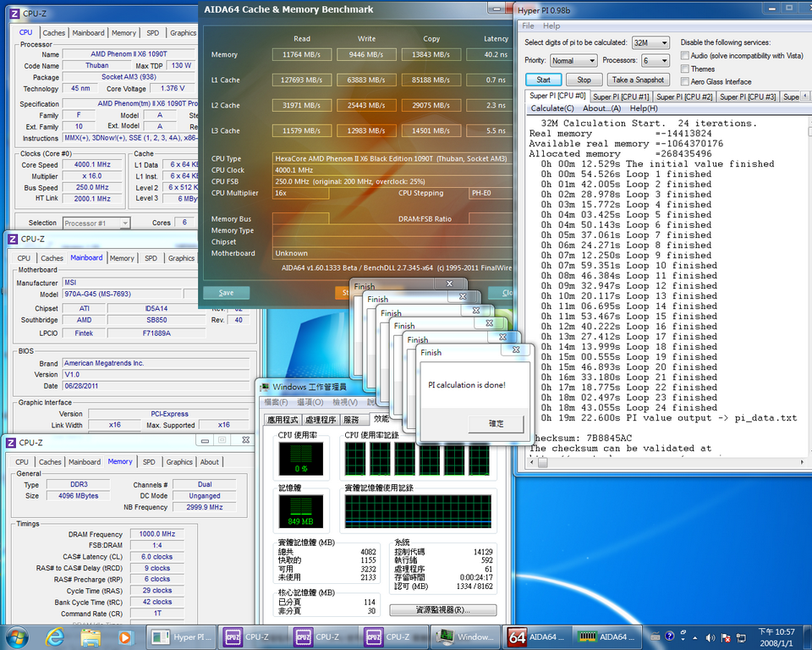Click the Take a Snapshot button
This screenshot has height=650, width=812.
[638, 80]
